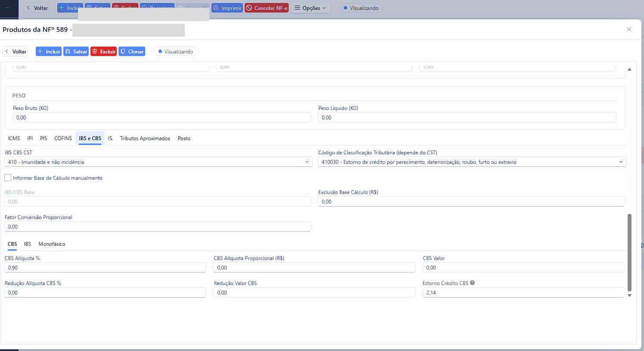Click the product form vertical scrollbar thumb
Viewport: 644px width, 351px height.
pos(629,253)
